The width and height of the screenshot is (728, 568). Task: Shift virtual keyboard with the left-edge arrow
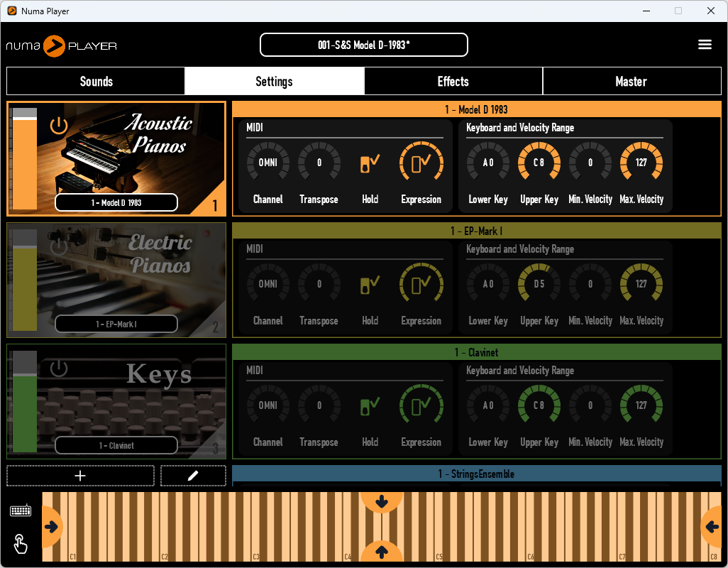pyautogui.click(x=51, y=527)
